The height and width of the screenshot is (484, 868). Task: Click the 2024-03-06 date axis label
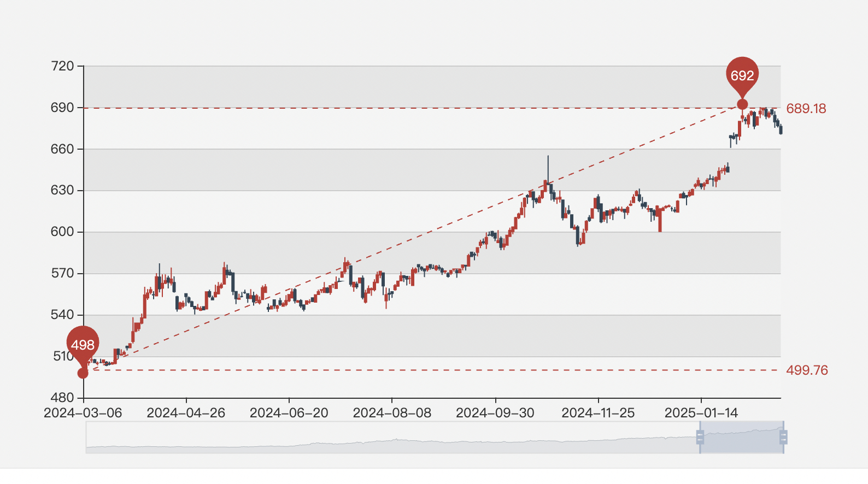[x=83, y=413]
